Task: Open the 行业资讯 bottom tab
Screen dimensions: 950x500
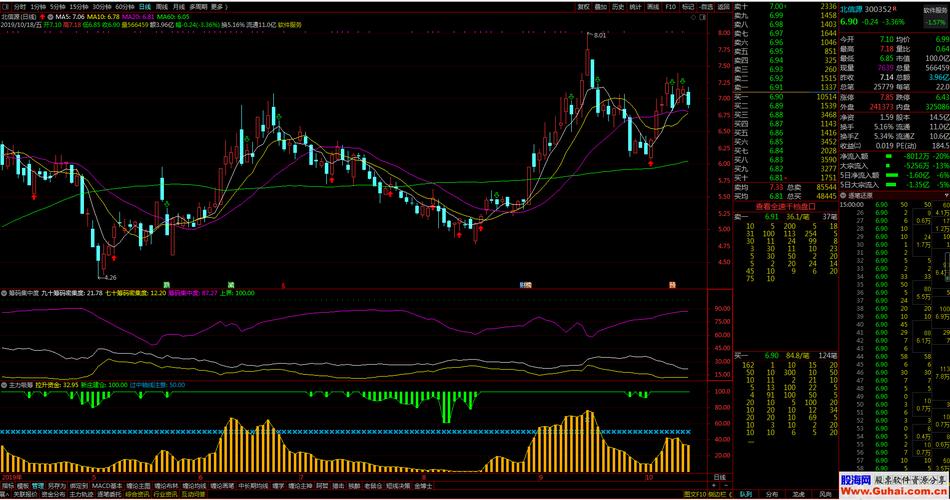Action: click(165, 494)
